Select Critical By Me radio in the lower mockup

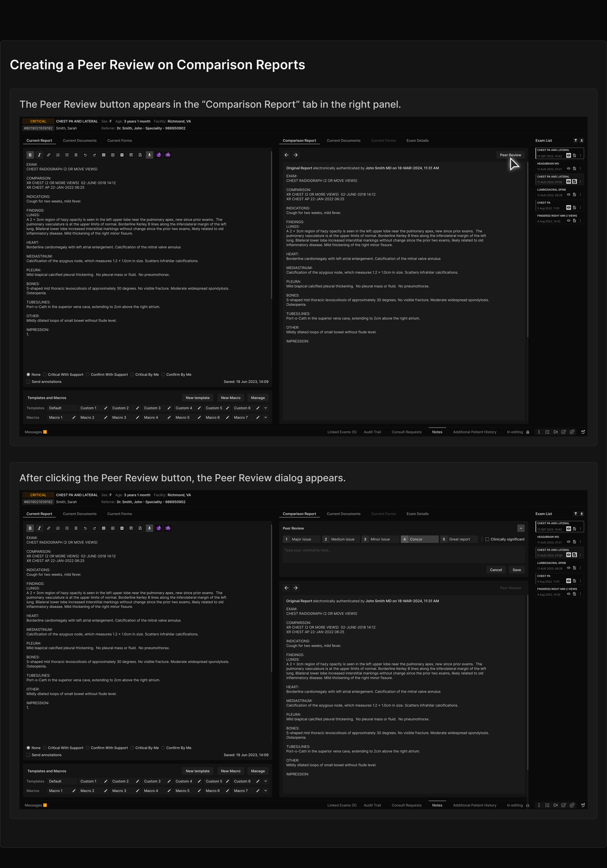132,748
